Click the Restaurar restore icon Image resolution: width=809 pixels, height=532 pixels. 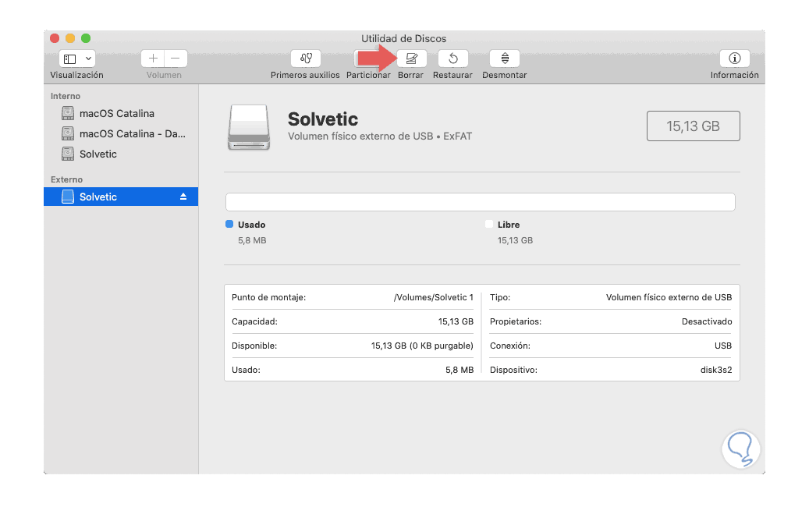tap(453, 59)
